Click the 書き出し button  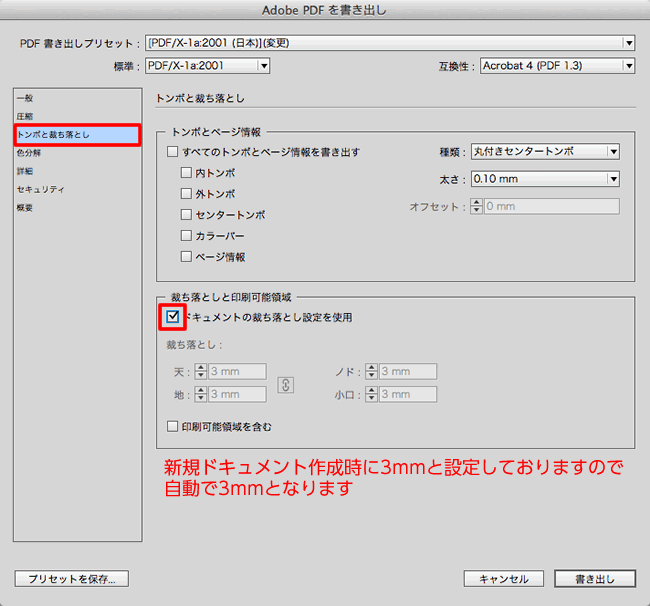595,579
